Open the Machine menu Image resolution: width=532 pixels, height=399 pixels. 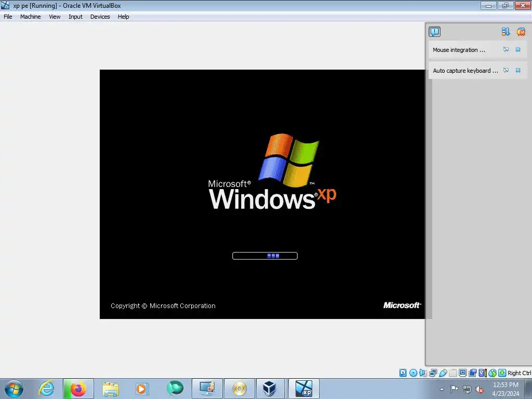pos(30,17)
